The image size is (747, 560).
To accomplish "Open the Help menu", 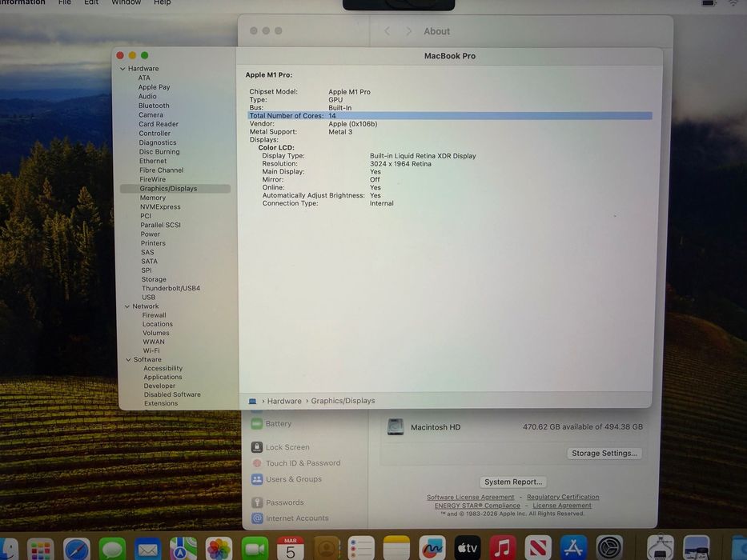I will [162, 2].
